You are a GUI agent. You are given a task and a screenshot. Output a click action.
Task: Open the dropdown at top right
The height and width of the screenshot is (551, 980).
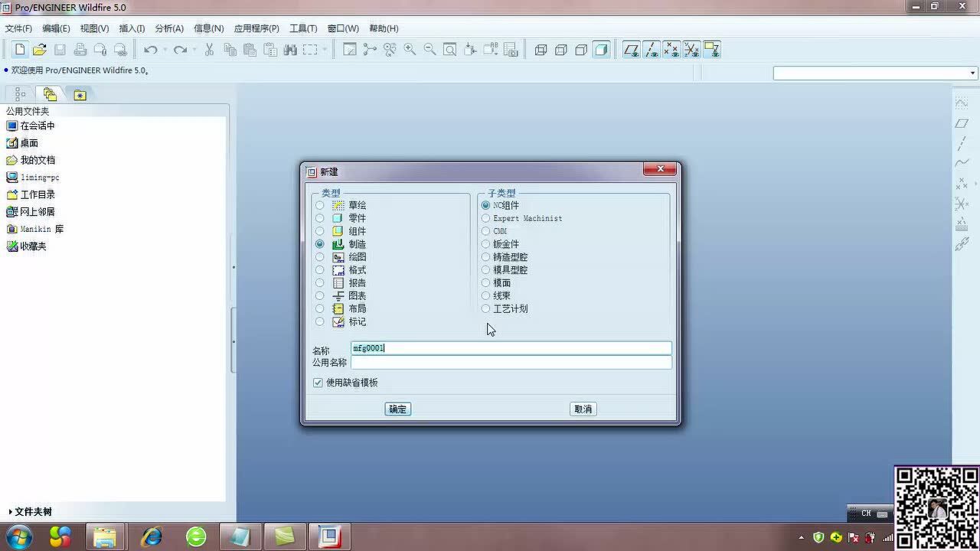pyautogui.click(x=972, y=73)
